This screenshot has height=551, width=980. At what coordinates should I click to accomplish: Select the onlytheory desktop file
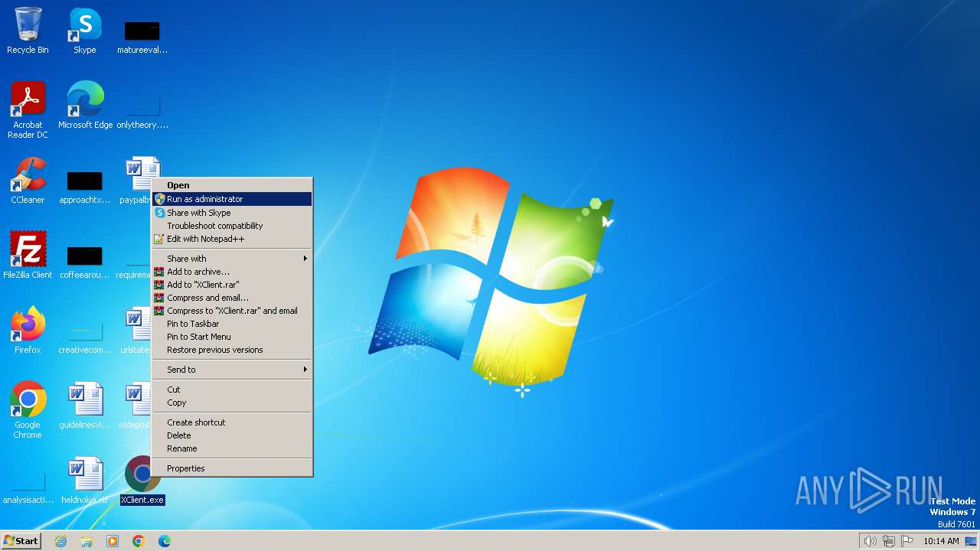pos(142,112)
